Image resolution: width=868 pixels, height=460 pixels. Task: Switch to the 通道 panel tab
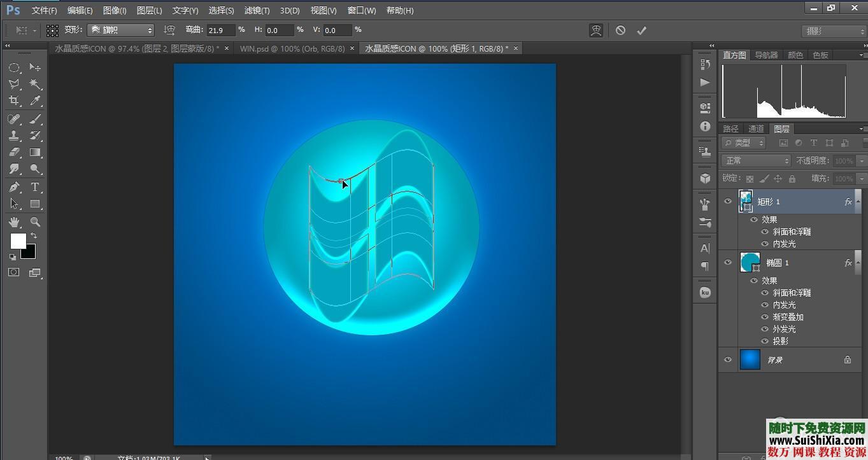(756, 129)
